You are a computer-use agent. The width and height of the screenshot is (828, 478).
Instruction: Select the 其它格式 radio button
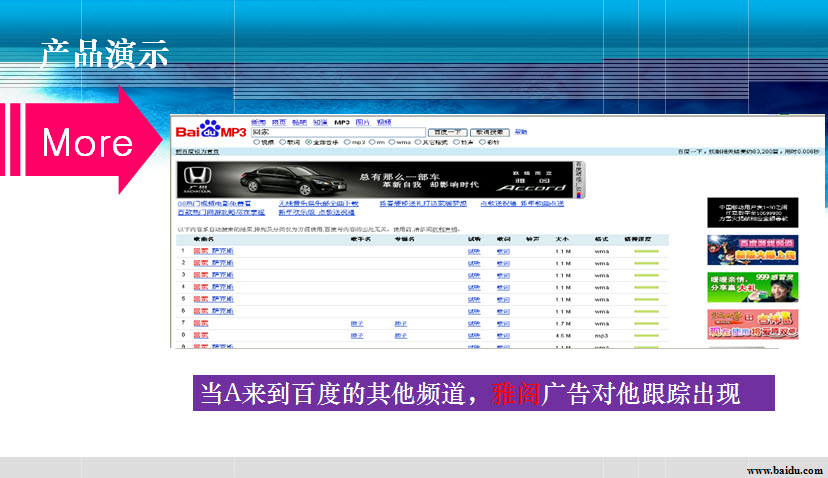coord(418,142)
